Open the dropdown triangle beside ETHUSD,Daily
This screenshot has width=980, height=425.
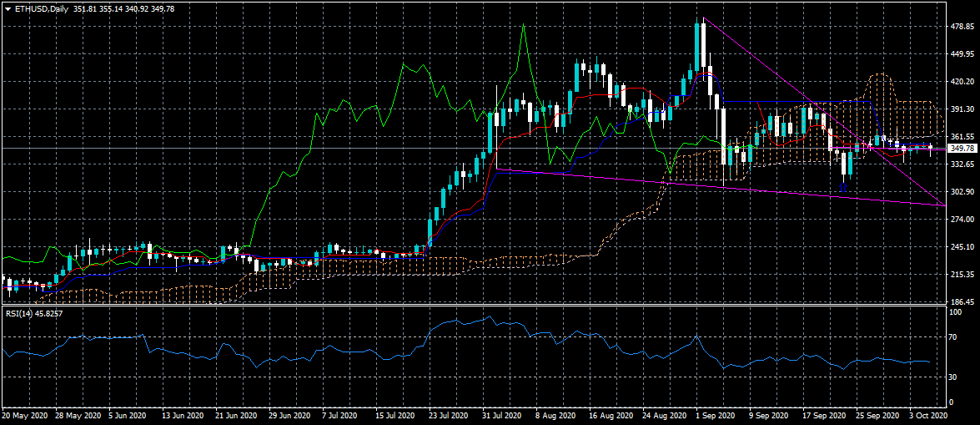pos(8,8)
